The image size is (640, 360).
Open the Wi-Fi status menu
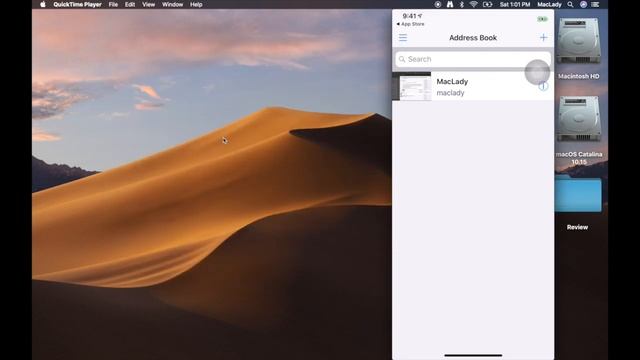point(473,4)
